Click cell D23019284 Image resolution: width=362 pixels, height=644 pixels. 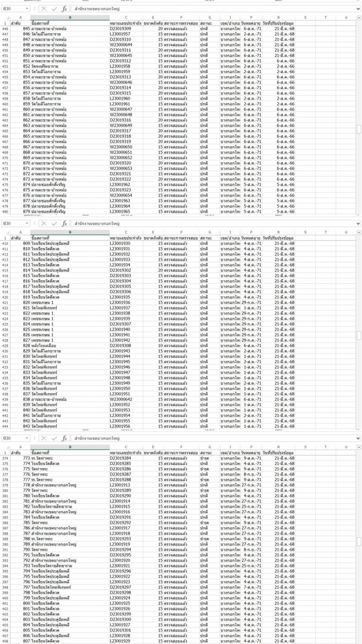tap(126, 458)
